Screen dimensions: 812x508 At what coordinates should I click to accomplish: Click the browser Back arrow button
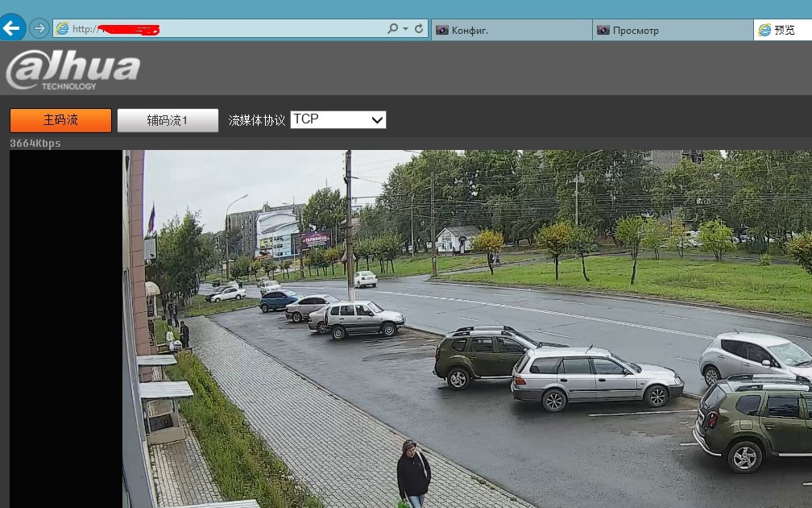coord(12,28)
